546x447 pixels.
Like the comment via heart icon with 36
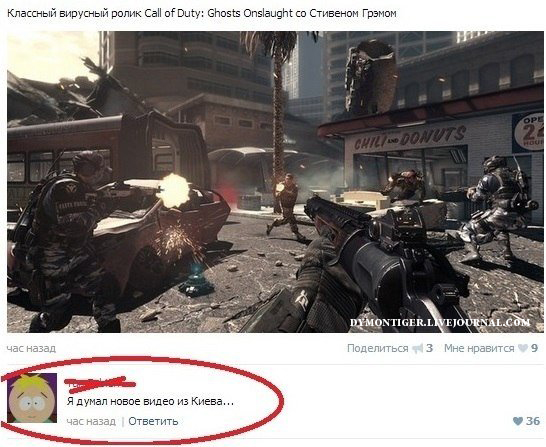518,421
